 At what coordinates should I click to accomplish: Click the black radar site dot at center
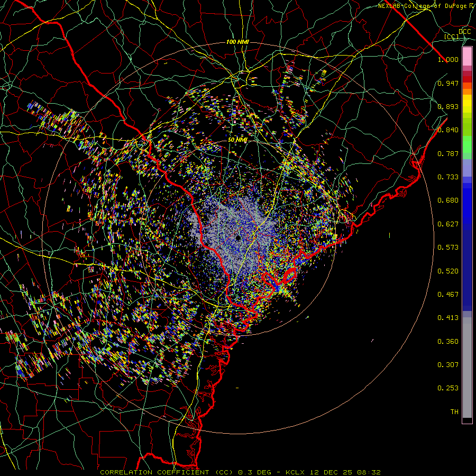tap(239, 237)
